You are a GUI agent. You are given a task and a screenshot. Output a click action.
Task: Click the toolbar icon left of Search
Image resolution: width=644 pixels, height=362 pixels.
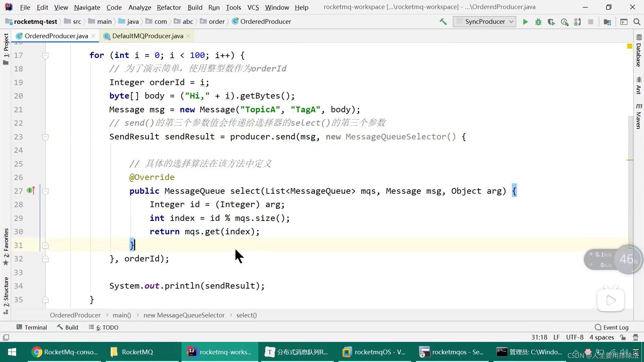point(624,22)
